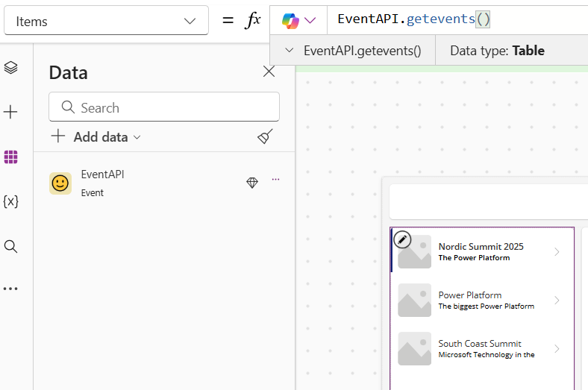
Task: Click the 'Data type: Table' label
Action: [497, 51]
